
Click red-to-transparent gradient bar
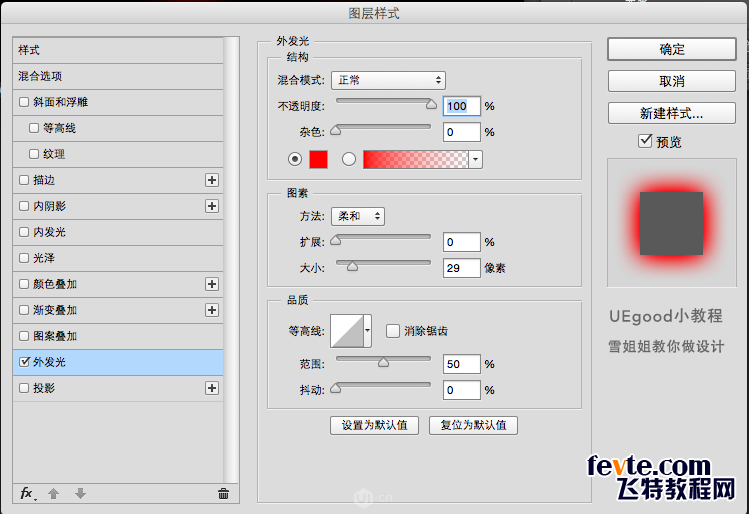[x=416, y=160]
